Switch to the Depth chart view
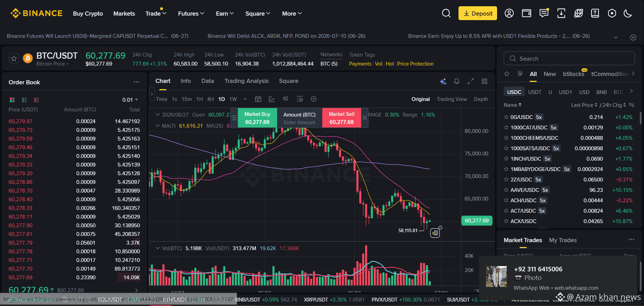 click(x=481, y=99)
